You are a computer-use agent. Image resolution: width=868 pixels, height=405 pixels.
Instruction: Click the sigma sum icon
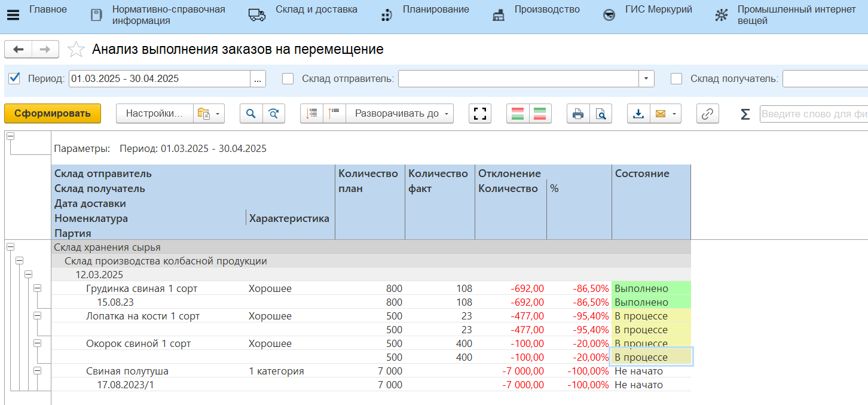(x=745, y=114)
